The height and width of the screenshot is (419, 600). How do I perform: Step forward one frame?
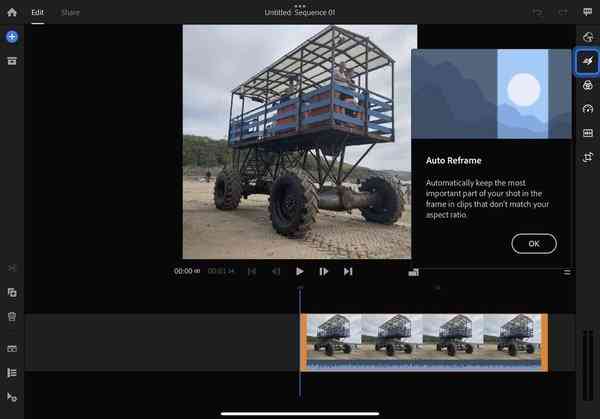tap(323, 271)
